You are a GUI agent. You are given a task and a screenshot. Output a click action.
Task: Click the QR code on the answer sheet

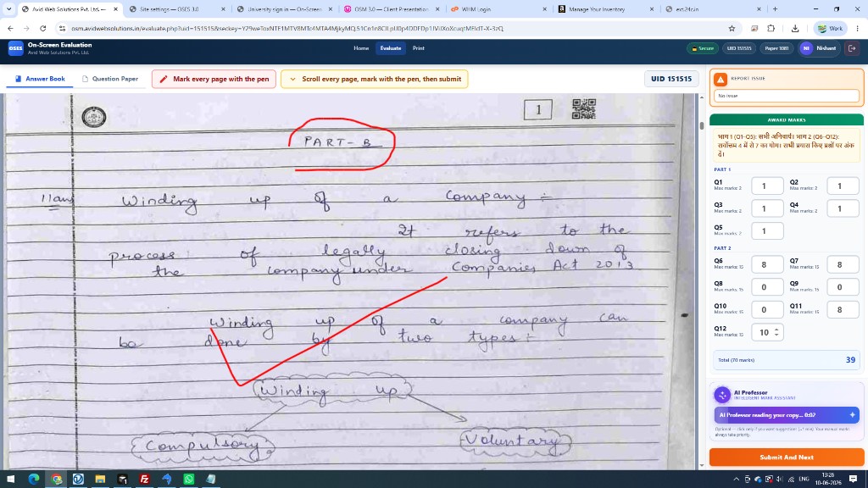click(x=583, y=109)
